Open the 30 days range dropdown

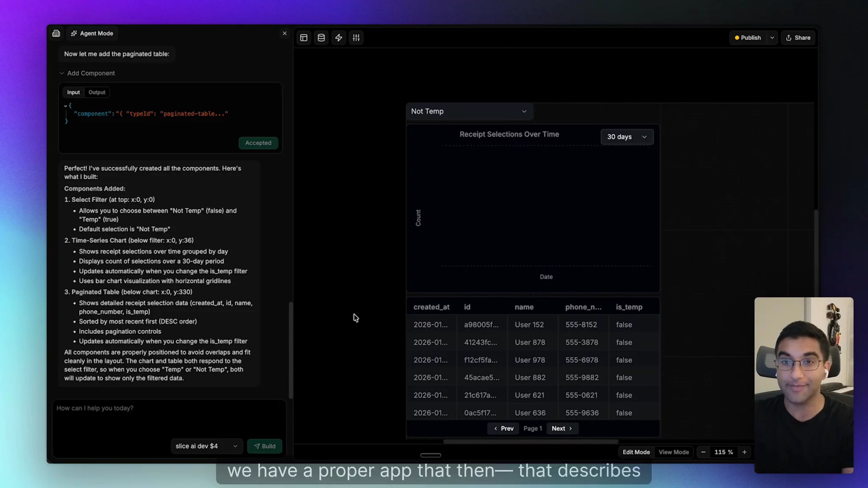click(x=627, y=137)
